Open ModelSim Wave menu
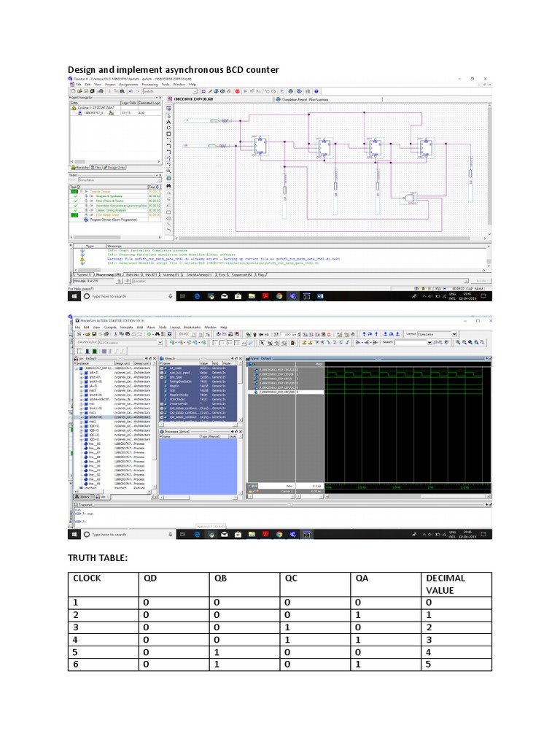The image size is (560, 747). coord(150,328)
